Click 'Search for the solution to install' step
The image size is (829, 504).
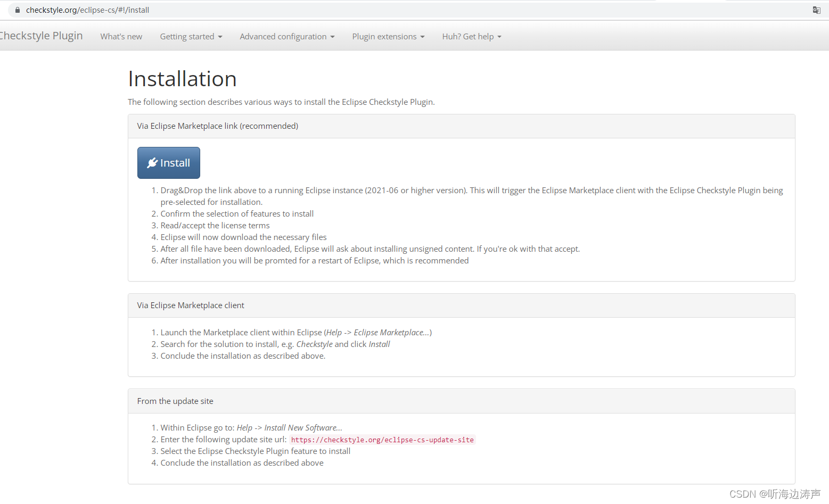275,344
